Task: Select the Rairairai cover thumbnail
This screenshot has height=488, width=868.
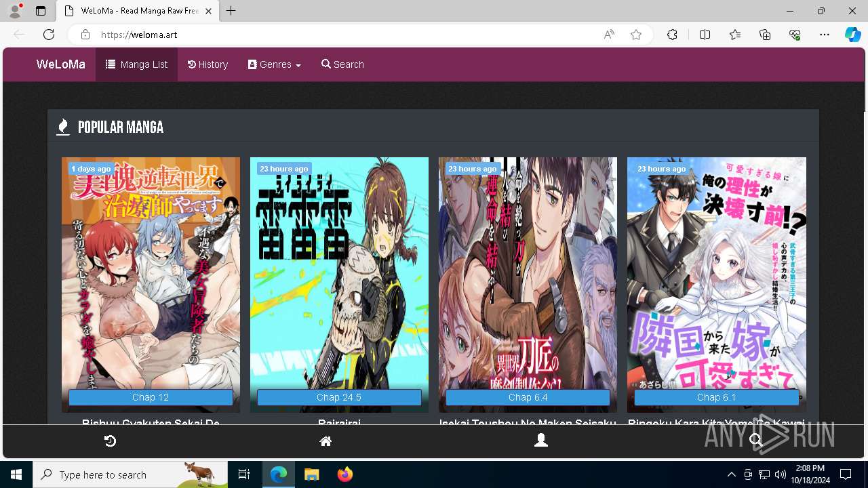Action: [339, 285]
